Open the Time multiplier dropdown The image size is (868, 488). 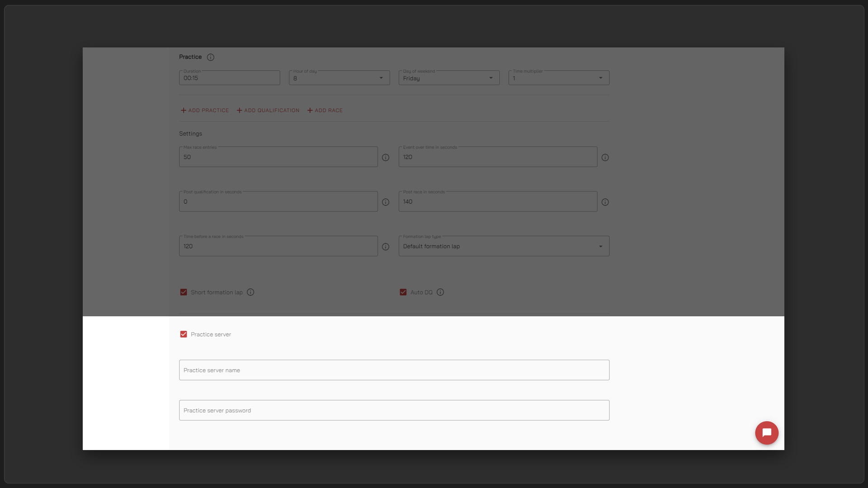[559, 78]
